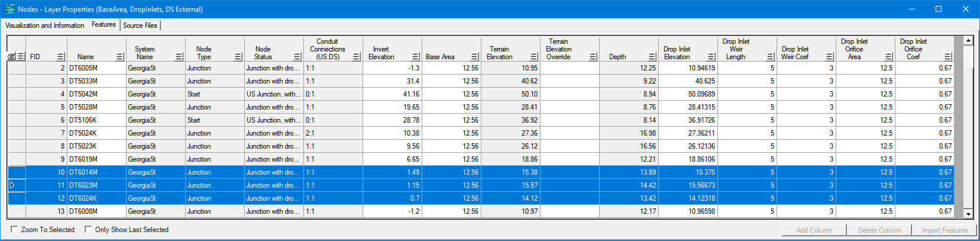Enable Only Show Last Selected checkbox
980x241 pixels.
point(88,230)
